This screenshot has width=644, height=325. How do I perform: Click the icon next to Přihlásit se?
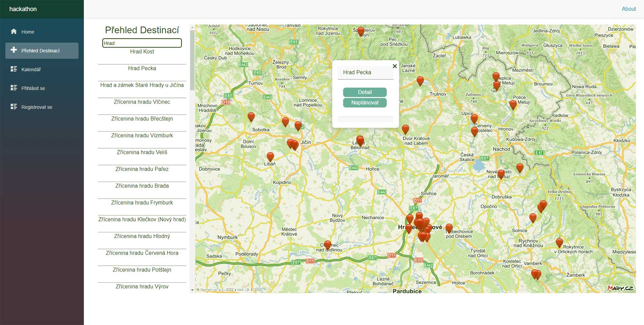[14, 88]
